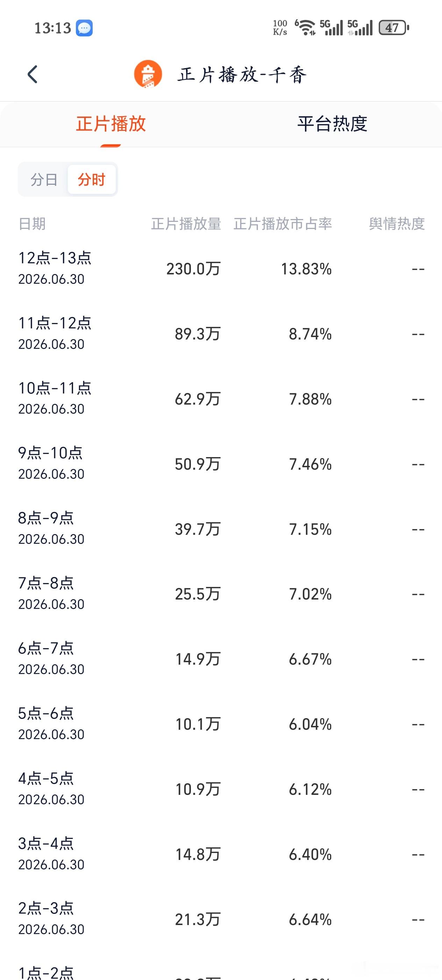Image resolution: width=442 pixels, height=980 pixels.
Task: Tap the network speed 100 K/s indicator
Action: coord(280,28)
